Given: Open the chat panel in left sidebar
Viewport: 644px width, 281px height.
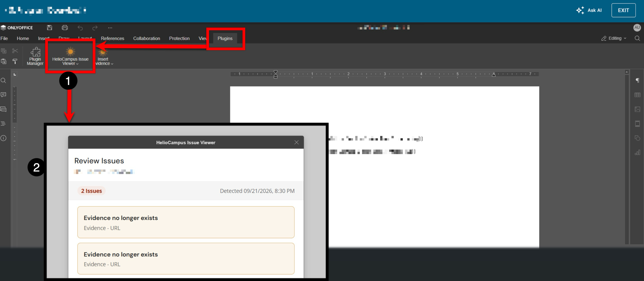Looking at the screenshot, I should pos(3,109).
